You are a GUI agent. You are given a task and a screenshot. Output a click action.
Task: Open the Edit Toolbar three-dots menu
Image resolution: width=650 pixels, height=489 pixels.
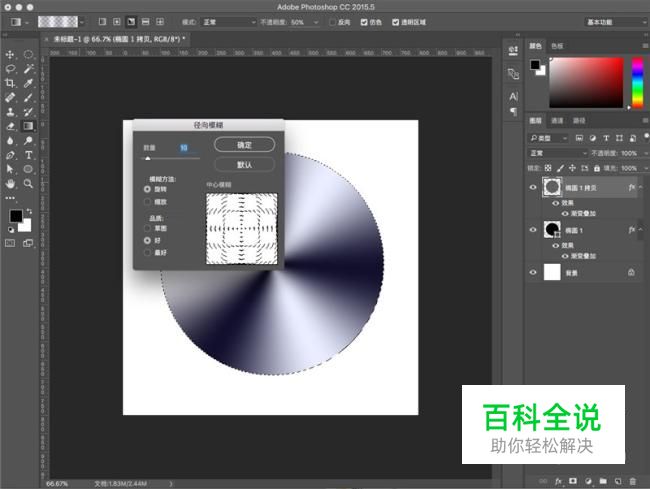[x=10, y=198]
